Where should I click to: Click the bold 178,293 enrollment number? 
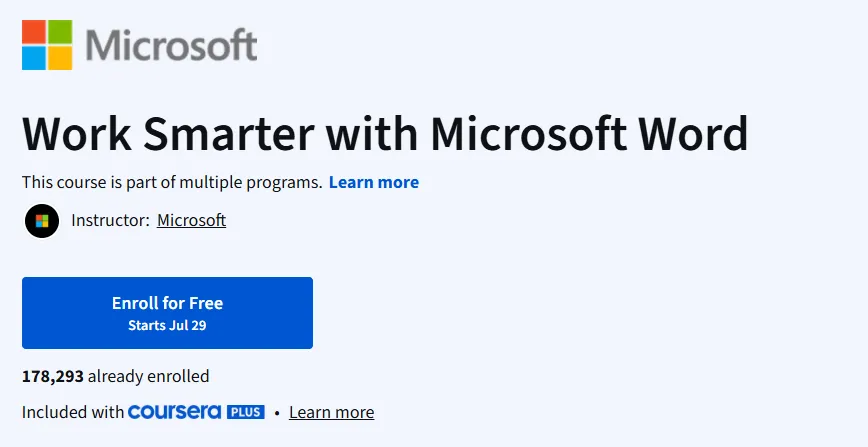(x=53, y=377)
